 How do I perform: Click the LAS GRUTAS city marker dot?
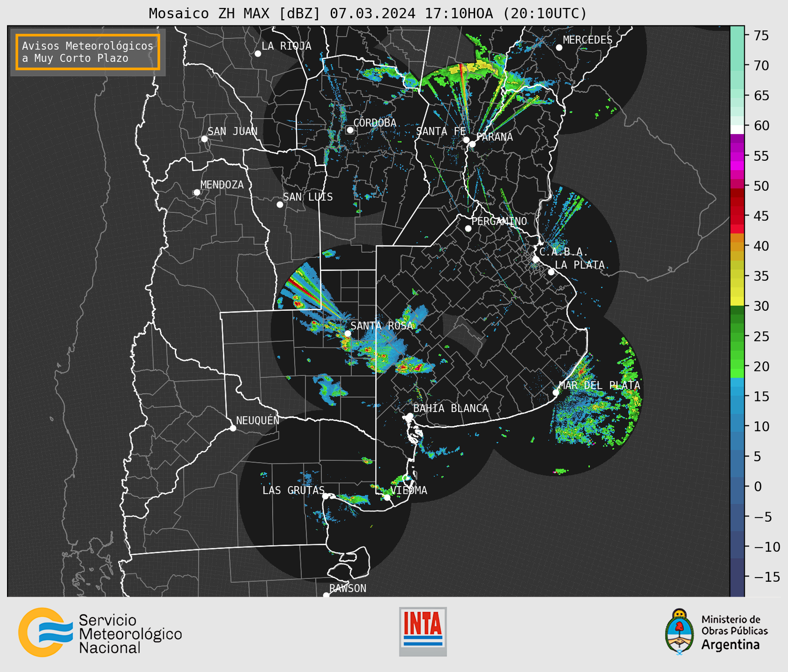(326, 496)
